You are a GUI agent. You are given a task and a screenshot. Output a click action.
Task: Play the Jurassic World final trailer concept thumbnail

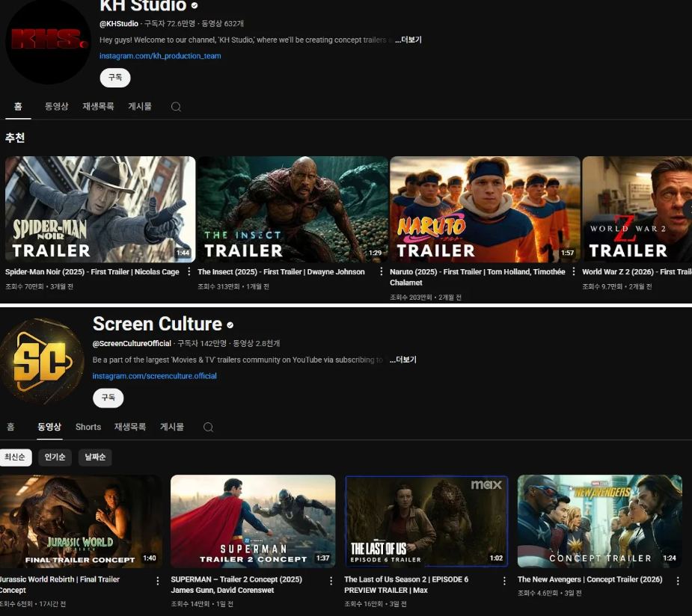point(81,521)
